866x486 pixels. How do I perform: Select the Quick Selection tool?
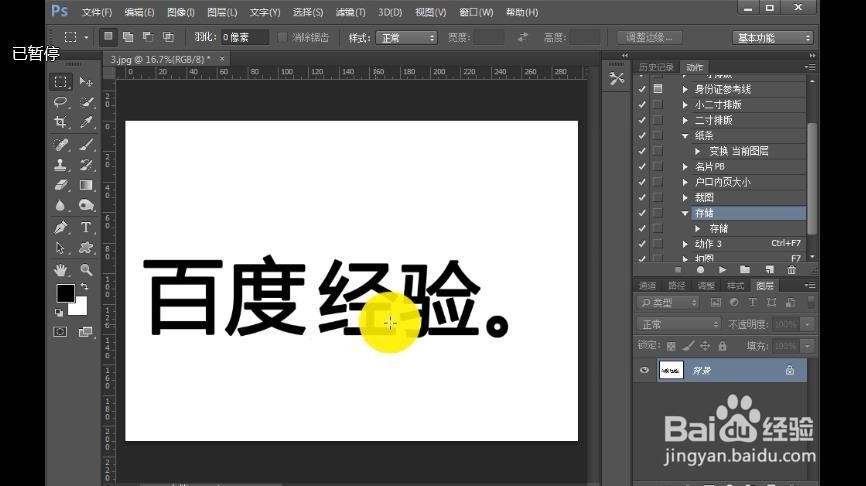tap(86, 102)
